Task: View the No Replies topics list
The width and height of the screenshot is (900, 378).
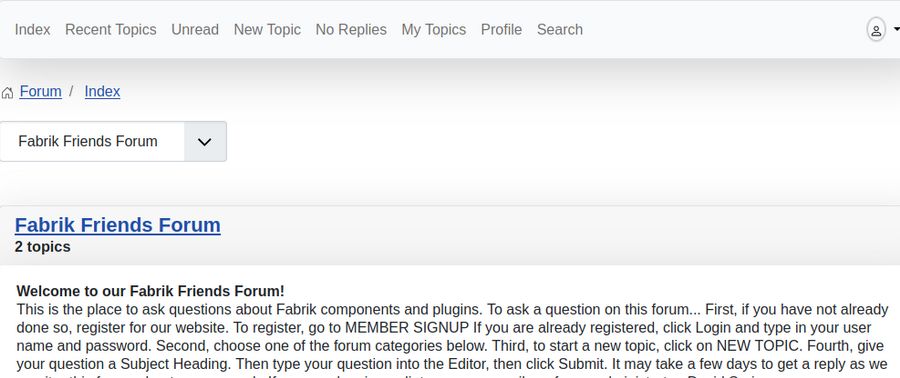Action: tap(351, 30)
